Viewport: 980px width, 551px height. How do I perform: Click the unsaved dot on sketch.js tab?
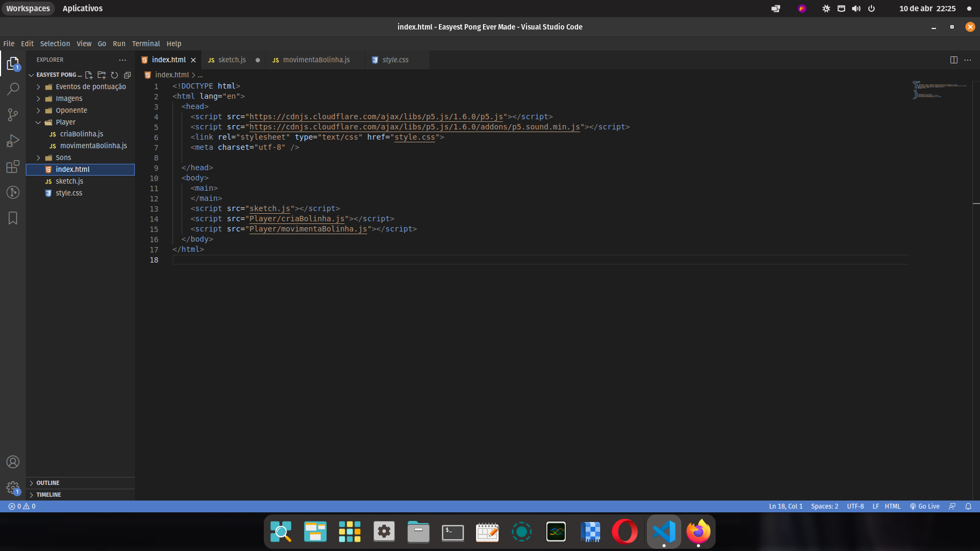pos(258,60)
